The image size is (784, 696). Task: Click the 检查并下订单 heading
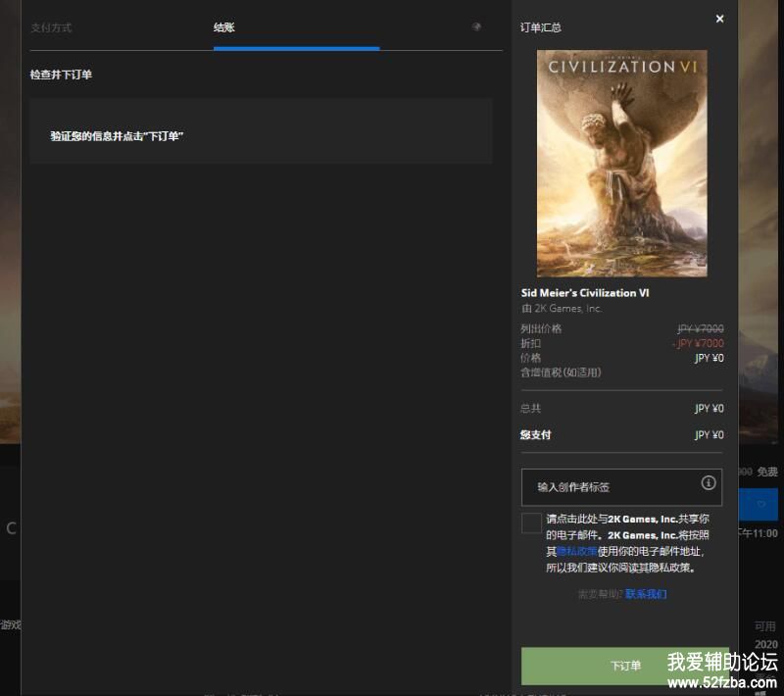pos(61,75)
